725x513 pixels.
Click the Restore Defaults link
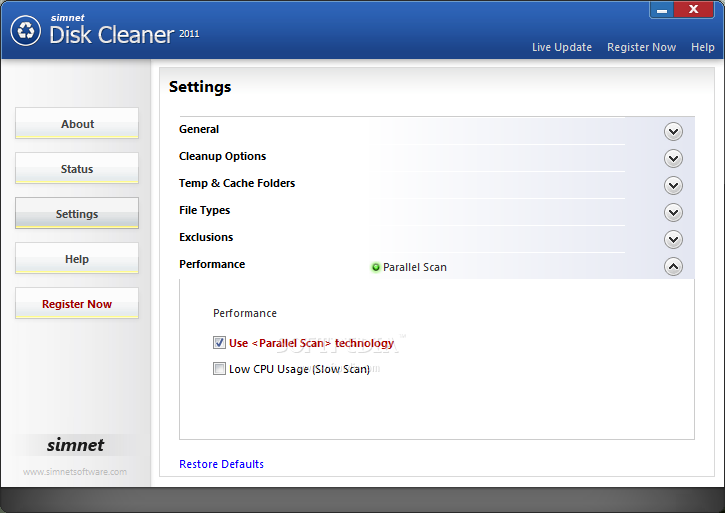point(221,464)
